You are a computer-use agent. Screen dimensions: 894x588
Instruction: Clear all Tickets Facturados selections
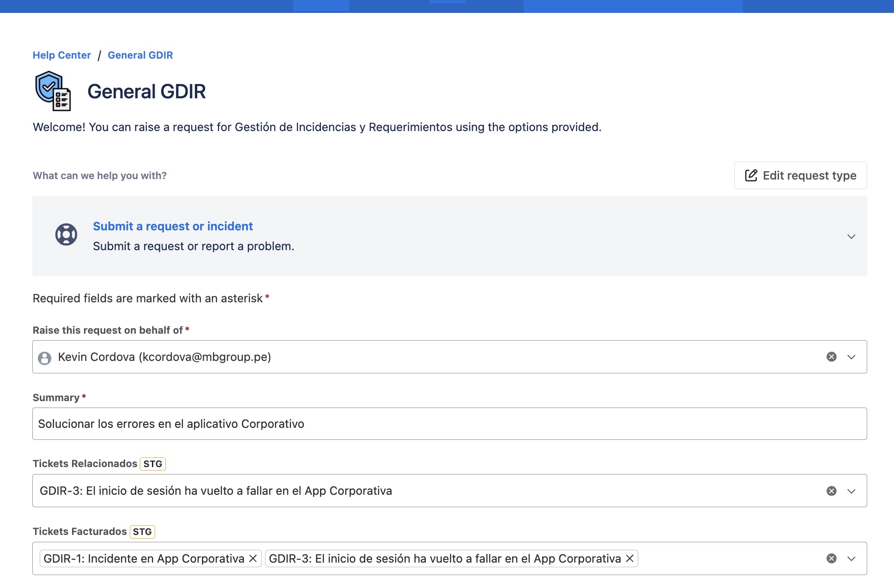tap(831, 558)
